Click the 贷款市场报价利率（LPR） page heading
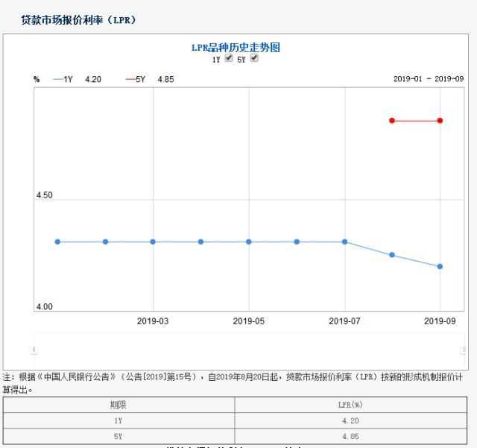The height and width of the screenshot is (448, 477). point(79,19)
